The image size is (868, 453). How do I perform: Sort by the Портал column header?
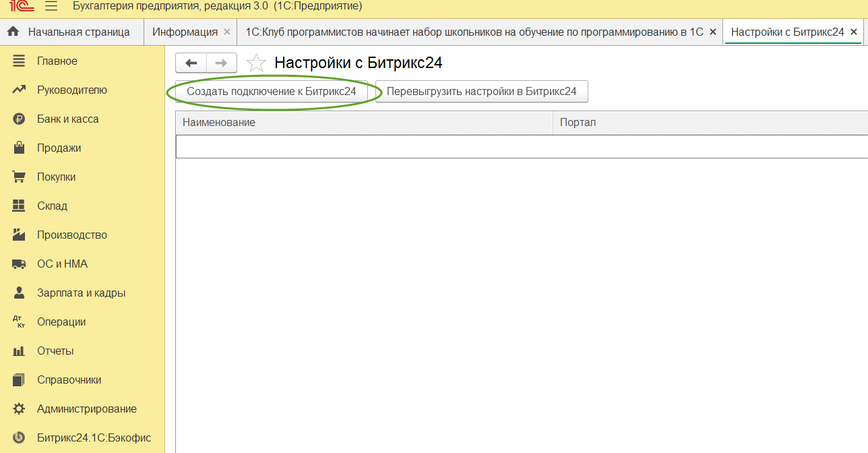pyautogui.click(x=710, y=123)
